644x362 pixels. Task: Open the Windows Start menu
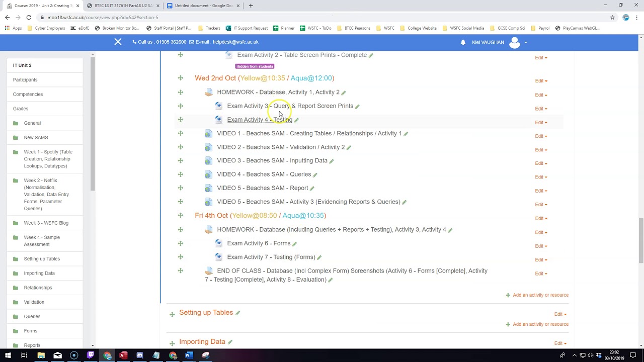click(x=8, y=355)
